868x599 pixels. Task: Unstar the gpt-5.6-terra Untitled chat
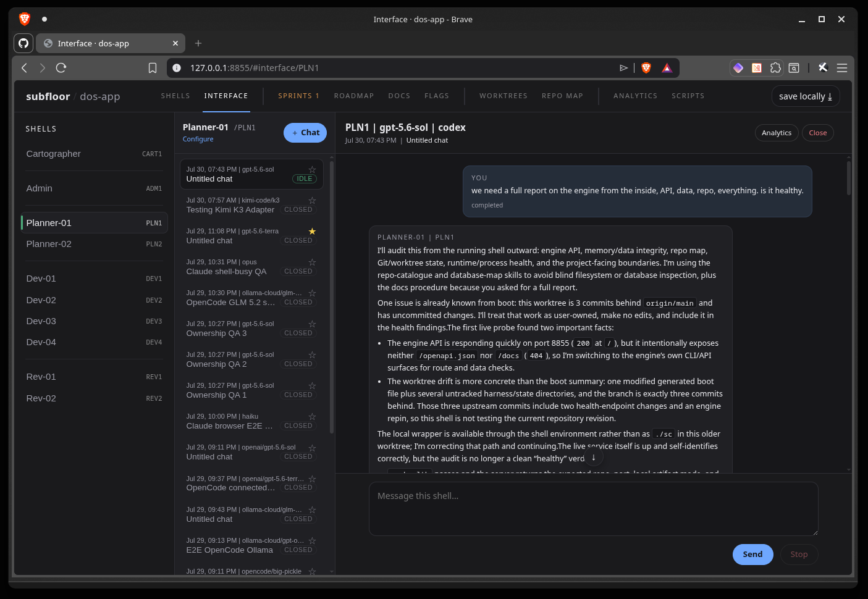(312, 231)
